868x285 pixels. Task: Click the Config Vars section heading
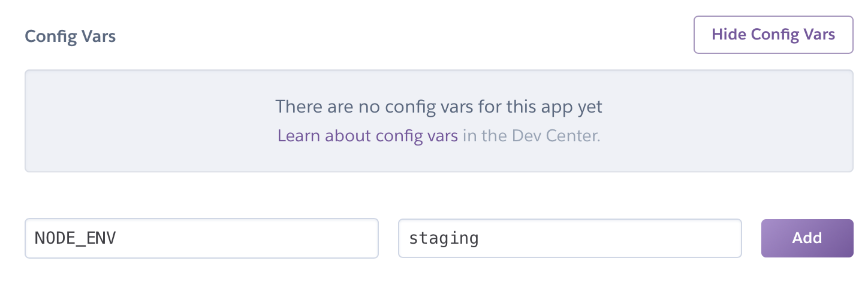click(x=70, y=37)
